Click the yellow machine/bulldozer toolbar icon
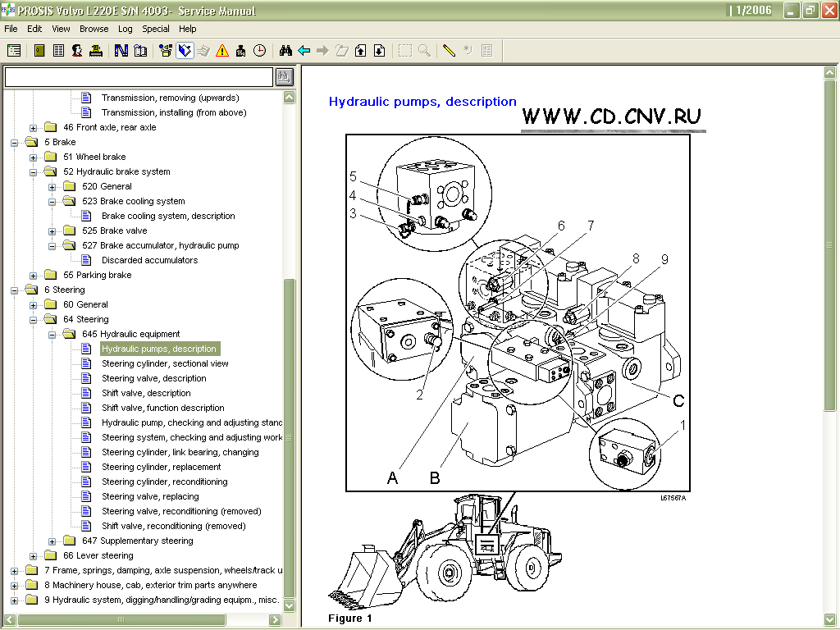This screenshot has width=840, height=630. (96, 51)
